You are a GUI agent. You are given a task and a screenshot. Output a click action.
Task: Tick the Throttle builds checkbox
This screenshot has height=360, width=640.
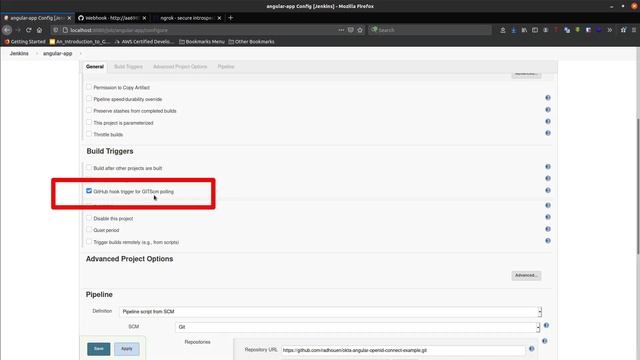click(x=89, y=134)
